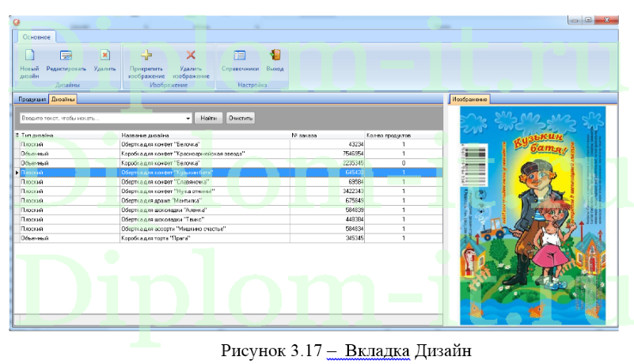Switch to the Дизайны tab
This screenshot has height=364, width=634.
[63, 99]
